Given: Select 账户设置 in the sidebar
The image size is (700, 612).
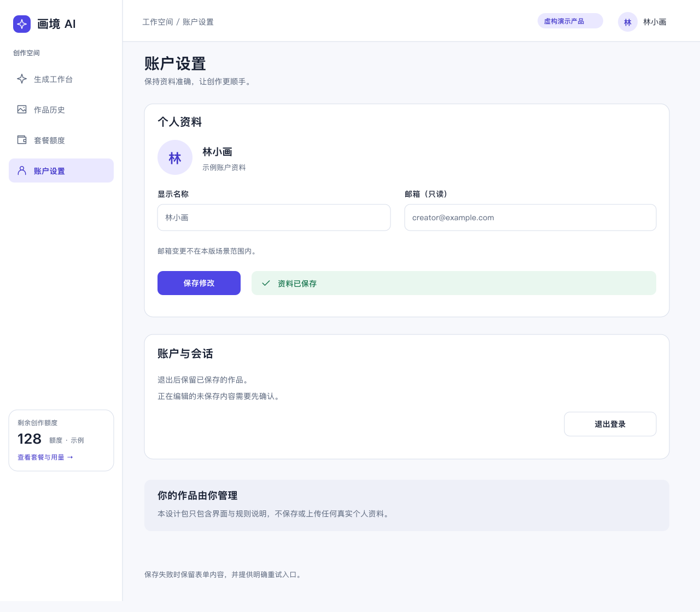Looking at the screenshot, I should 61,170.
